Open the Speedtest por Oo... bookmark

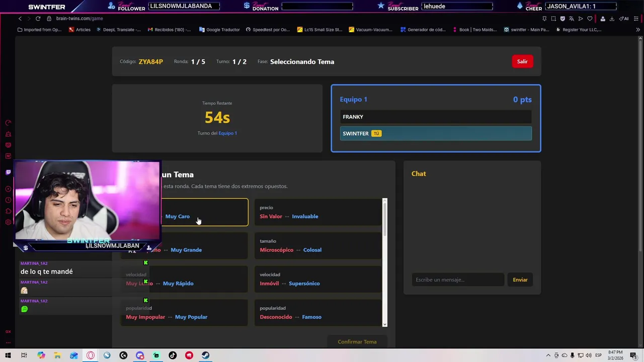click(x=268, y=30)
